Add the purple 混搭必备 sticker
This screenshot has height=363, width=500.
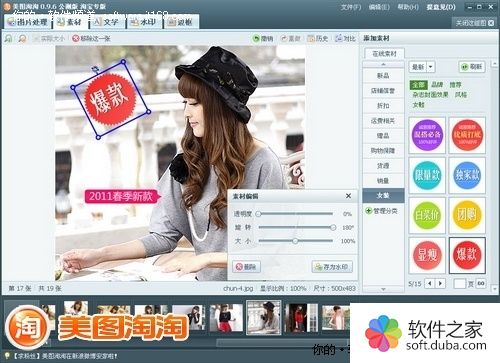coord(427,135)
